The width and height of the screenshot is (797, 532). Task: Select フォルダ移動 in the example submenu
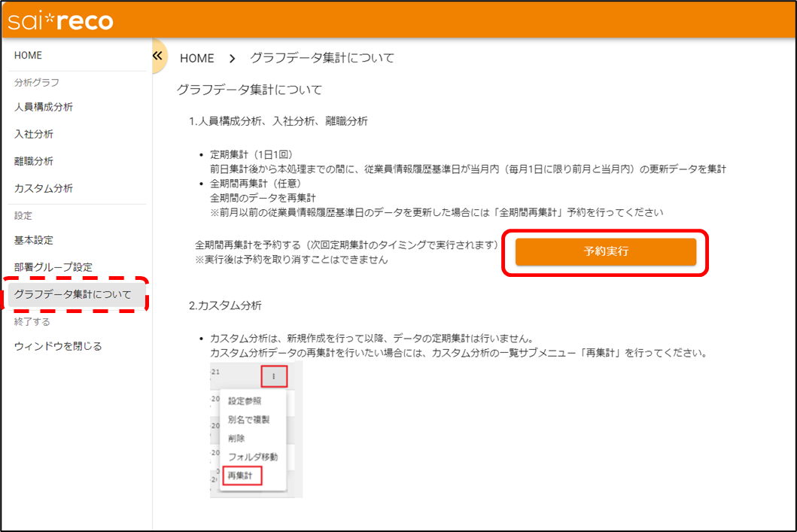252,457
